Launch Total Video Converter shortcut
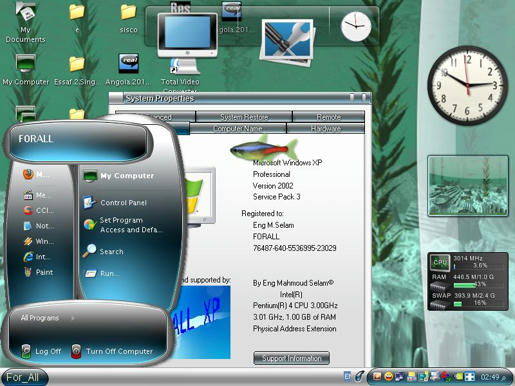The height and width of the screenshot is (386, 515). tap(180, 75)
